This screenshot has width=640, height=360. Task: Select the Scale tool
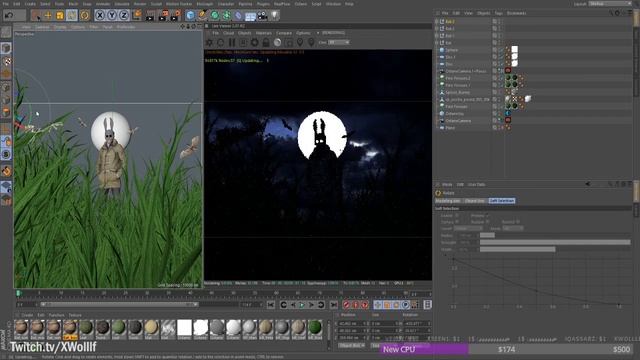pos(60,16)
